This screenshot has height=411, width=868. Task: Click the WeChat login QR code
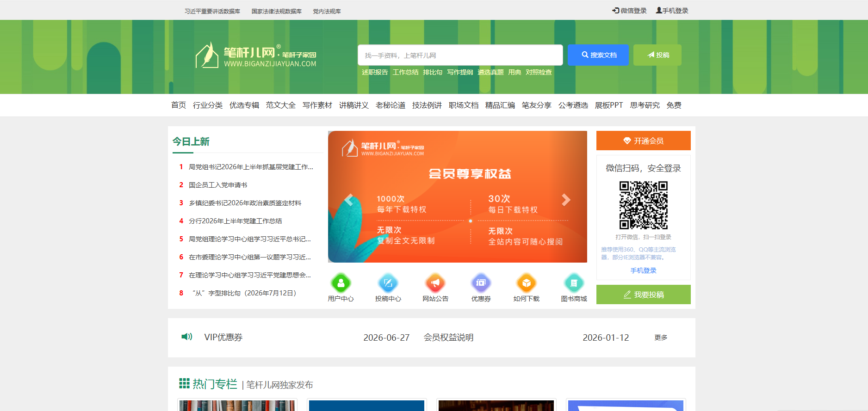point(644,205)
